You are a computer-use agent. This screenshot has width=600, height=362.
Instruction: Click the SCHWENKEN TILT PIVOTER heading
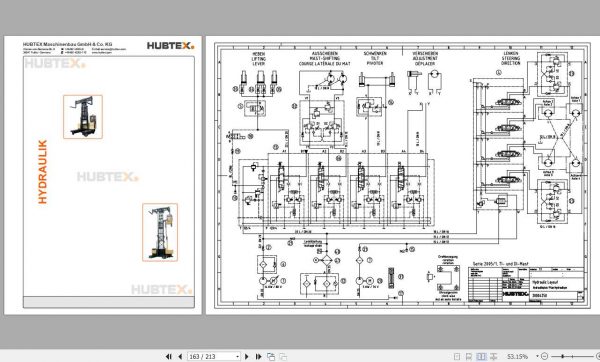[x=375, y=58]
